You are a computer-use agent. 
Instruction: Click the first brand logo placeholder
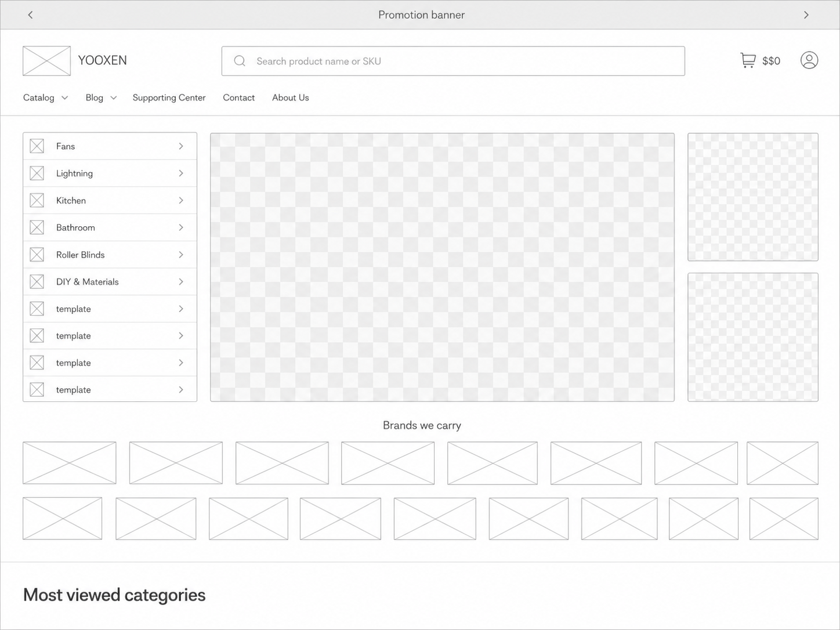(70, 463)
